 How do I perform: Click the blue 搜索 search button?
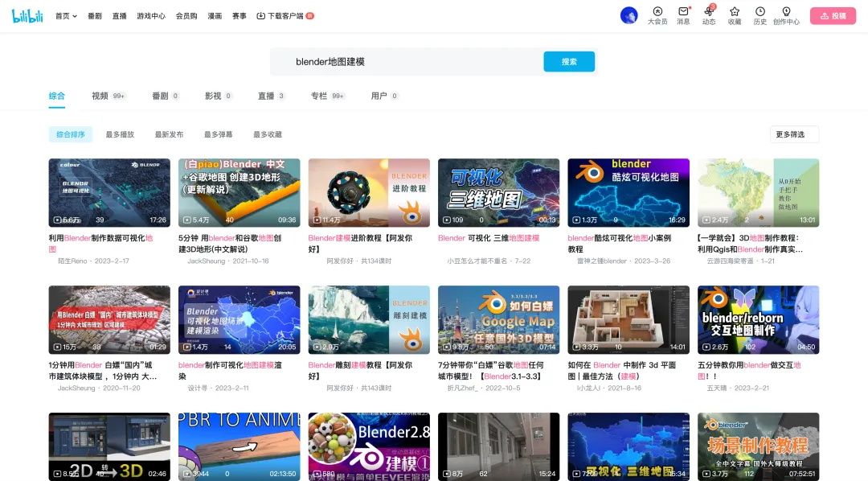(x=569, y=61)
